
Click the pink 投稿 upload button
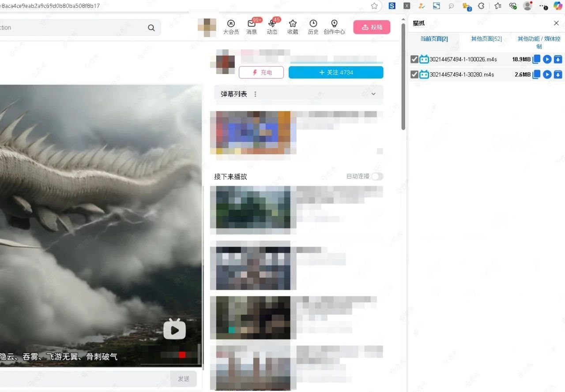pos(372,27)
